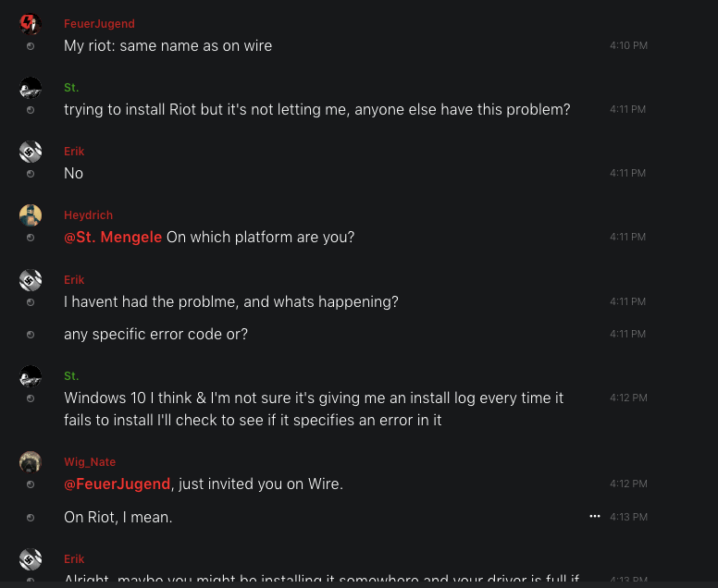Image resolution: width=718 pixels, height=588 pixels.
Task: Click FeuerJugend's profile avatar
Action: (31, 24)
